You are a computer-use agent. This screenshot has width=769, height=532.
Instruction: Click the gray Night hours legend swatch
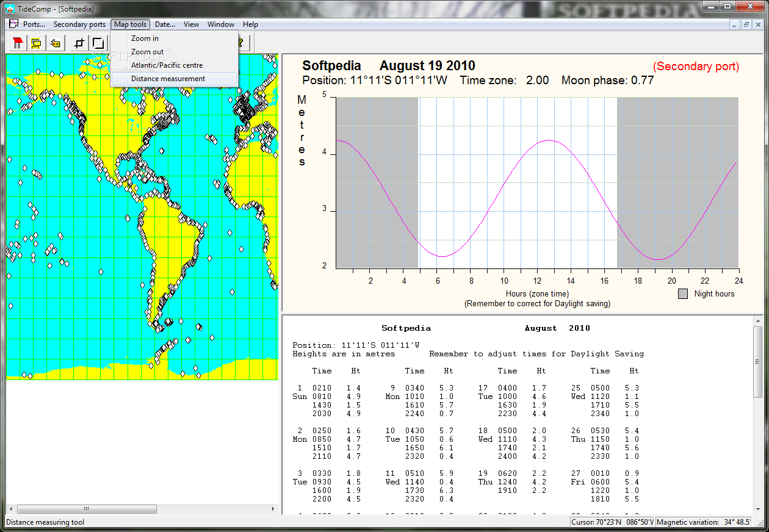pyautogui.click(x=683, y=294)
